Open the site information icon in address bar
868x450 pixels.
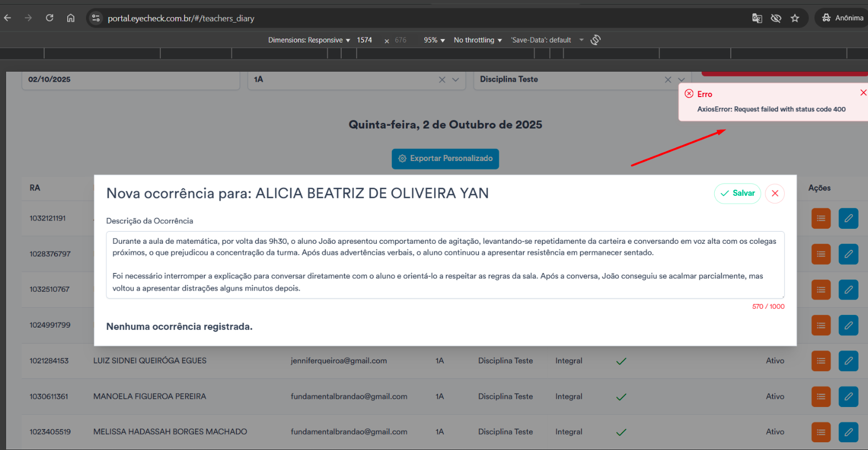[x=96, y=18]
